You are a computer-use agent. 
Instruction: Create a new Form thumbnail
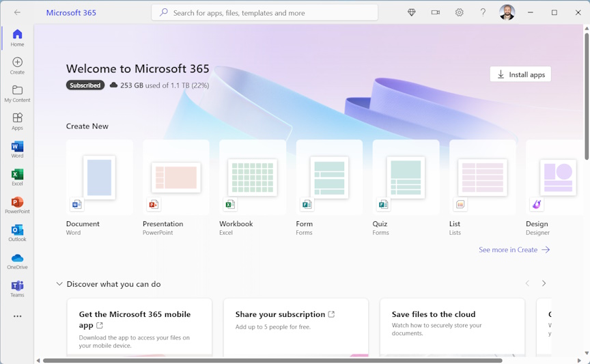329,178
